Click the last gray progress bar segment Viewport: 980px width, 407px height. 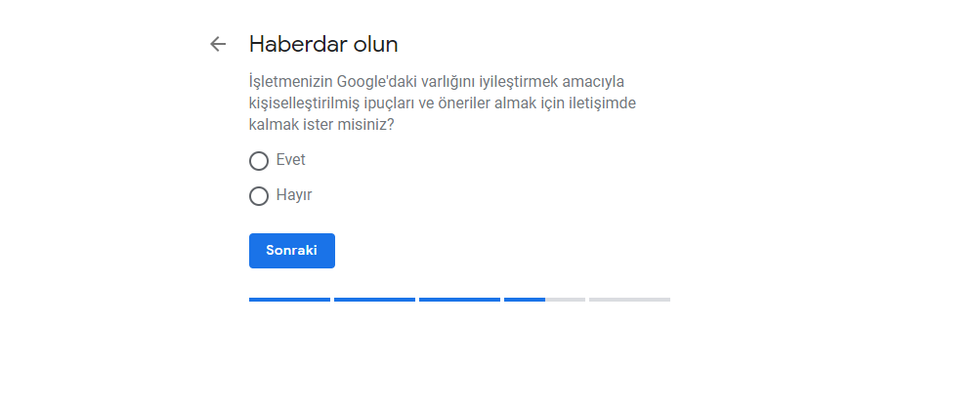pos(629,300)
